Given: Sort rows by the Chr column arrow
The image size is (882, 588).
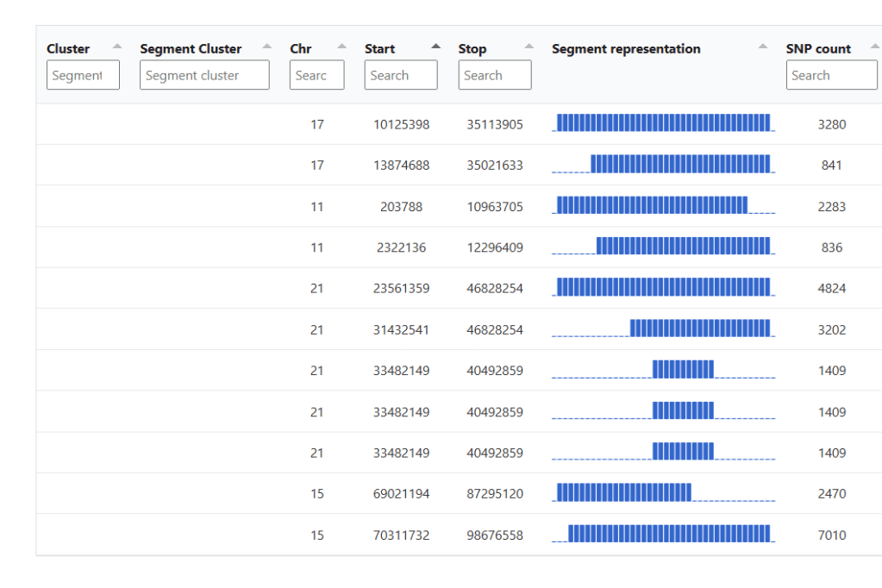Looking at the screenshot, I should coord(342,47).
